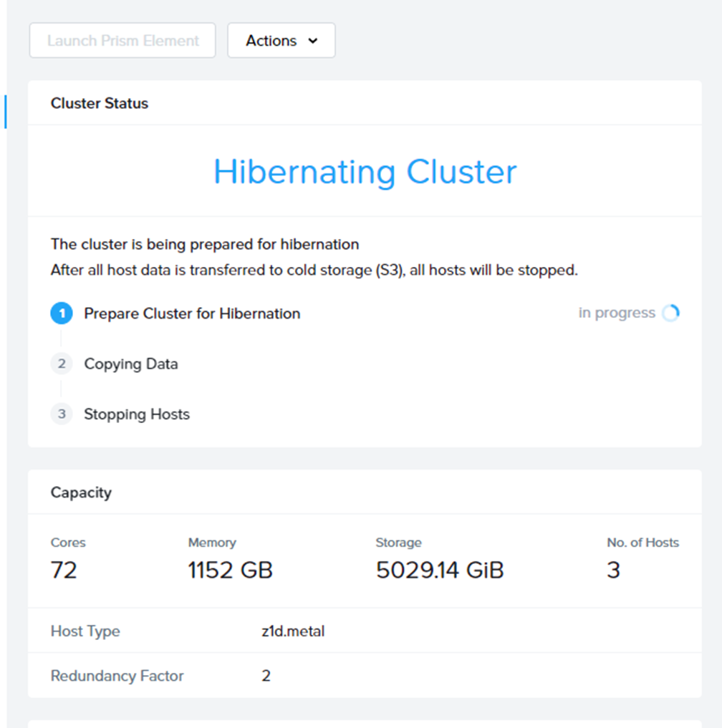Click the Memory value 1152 GB

[x=230, y=570]
